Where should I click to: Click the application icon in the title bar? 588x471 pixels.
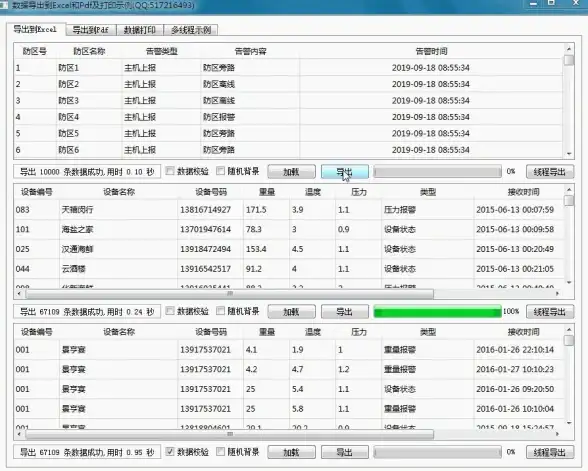(x=4, y=6)
